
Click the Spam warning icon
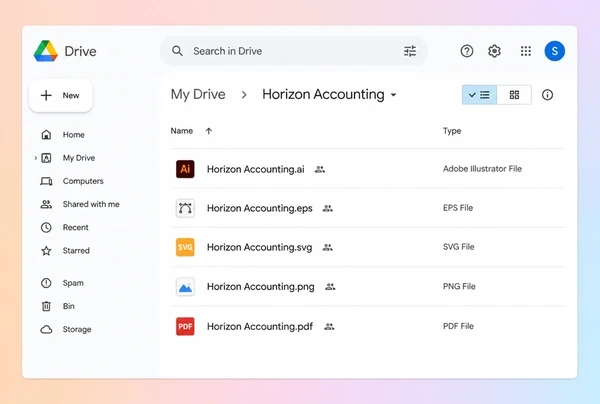(x=46, y=283)
